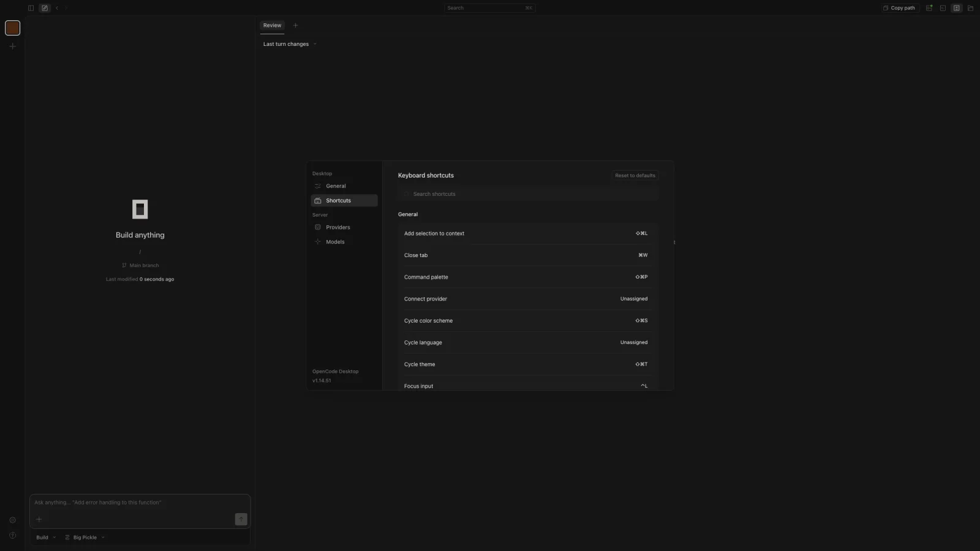Open the Build agent dropdown
This screenshot has height=551, width=980.
[x=46, y=538]
